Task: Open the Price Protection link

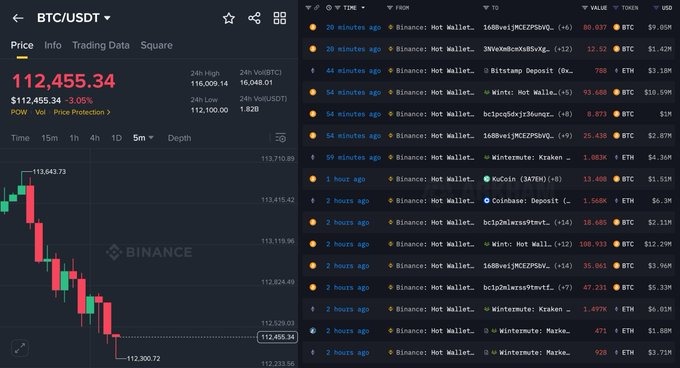Action: [82, 112]
